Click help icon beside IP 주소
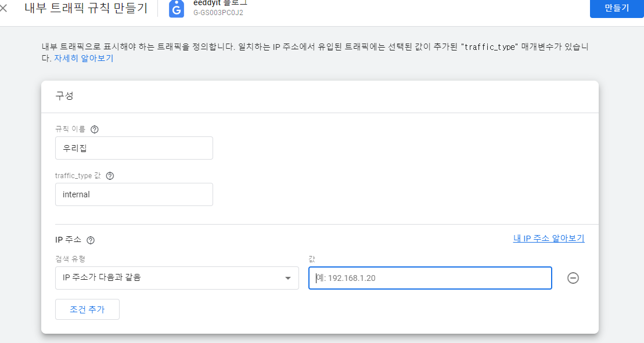 coord(91,240)
